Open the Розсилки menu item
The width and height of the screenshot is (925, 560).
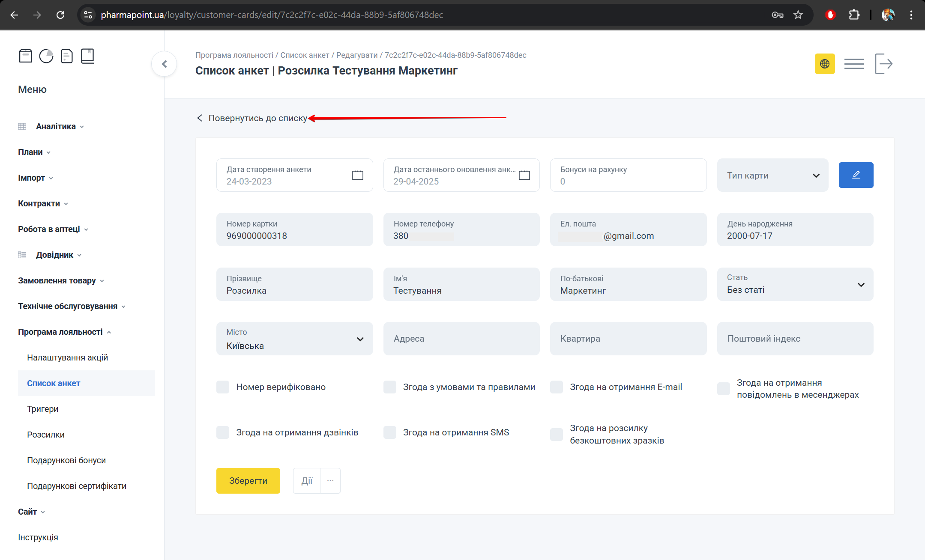pos(46,435)
